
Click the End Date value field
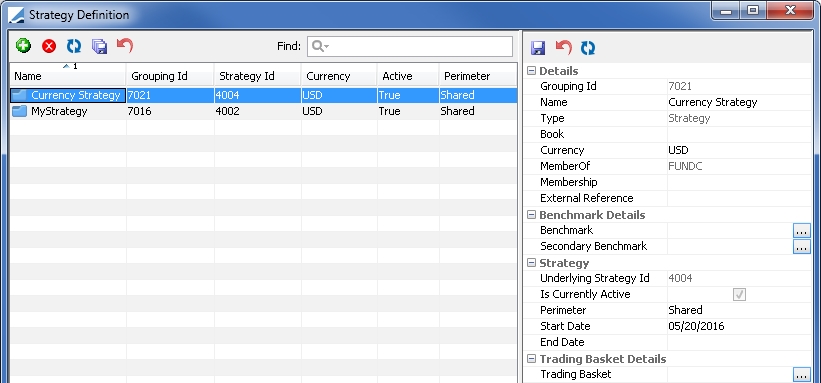coord(739,342)
